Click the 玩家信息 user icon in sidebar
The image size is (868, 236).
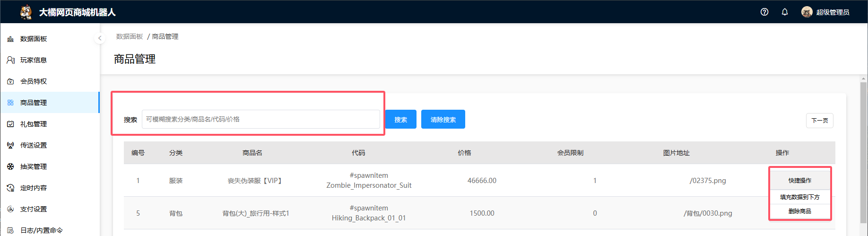coord(10,60)
